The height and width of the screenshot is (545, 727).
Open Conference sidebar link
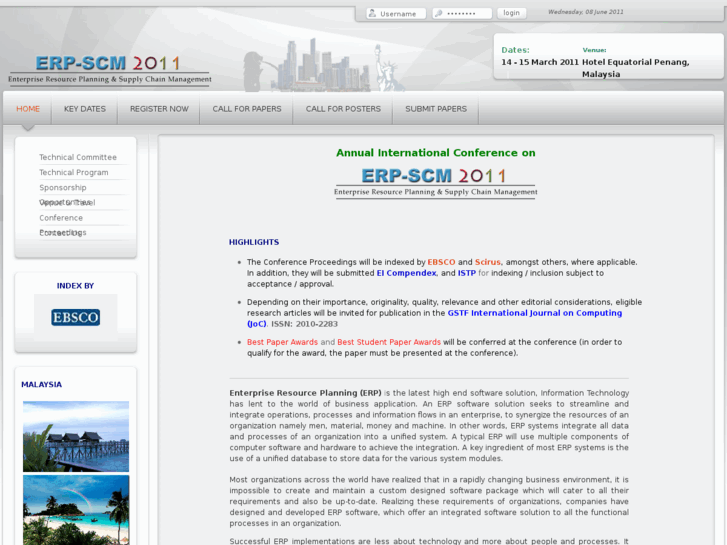pos(61,218)
